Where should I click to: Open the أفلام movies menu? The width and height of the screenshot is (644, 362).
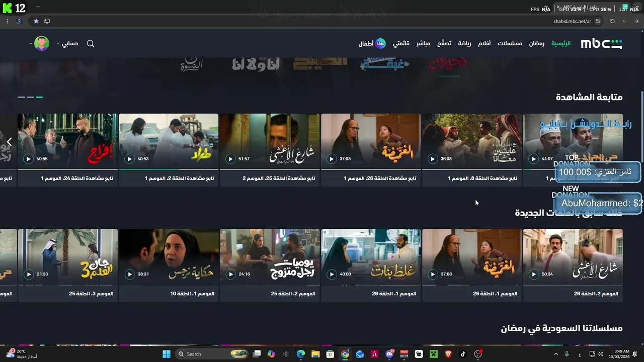tap(484, 44)
